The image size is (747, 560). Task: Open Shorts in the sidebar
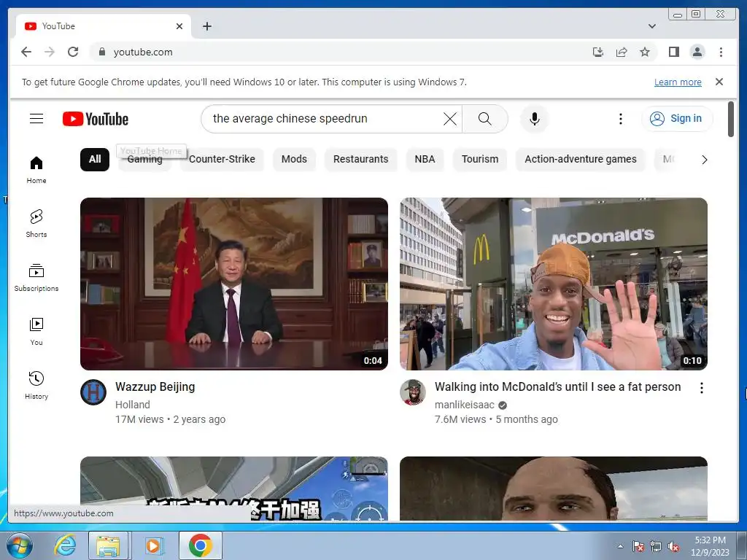click(x=36, y=223)
